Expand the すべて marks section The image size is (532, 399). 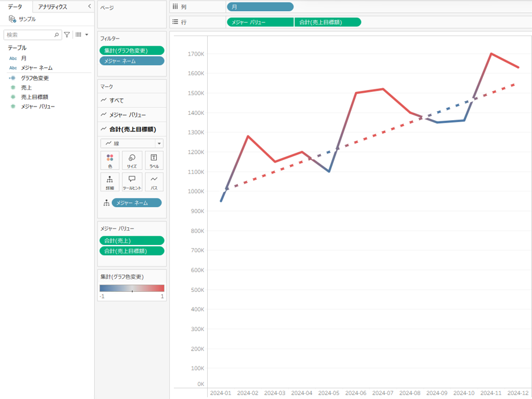[x=117, y=101]
